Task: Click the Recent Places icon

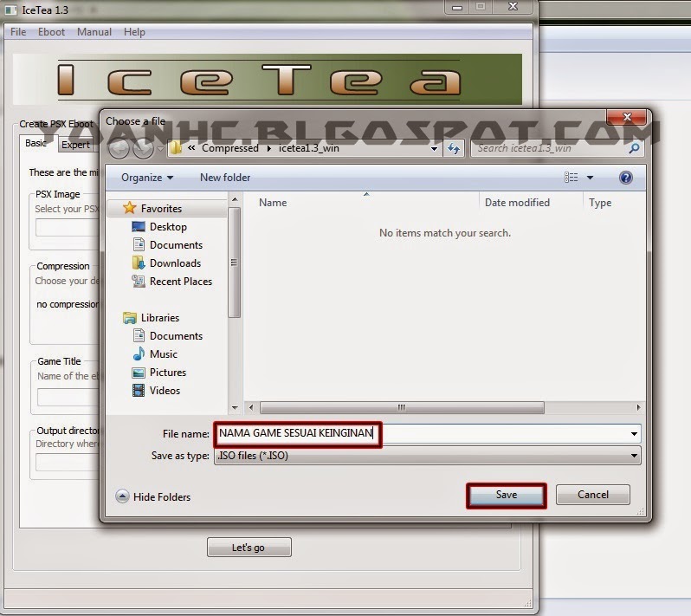Action: [139, 281]
